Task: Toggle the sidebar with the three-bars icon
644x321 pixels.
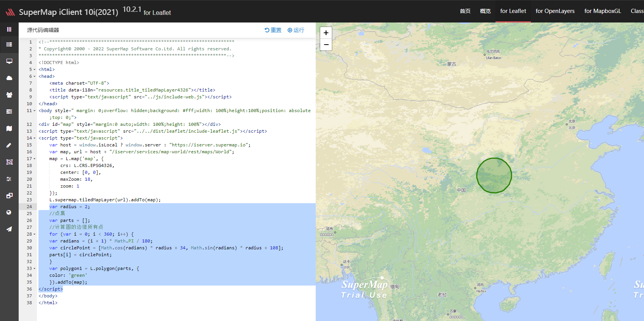Action: [9, 29]
